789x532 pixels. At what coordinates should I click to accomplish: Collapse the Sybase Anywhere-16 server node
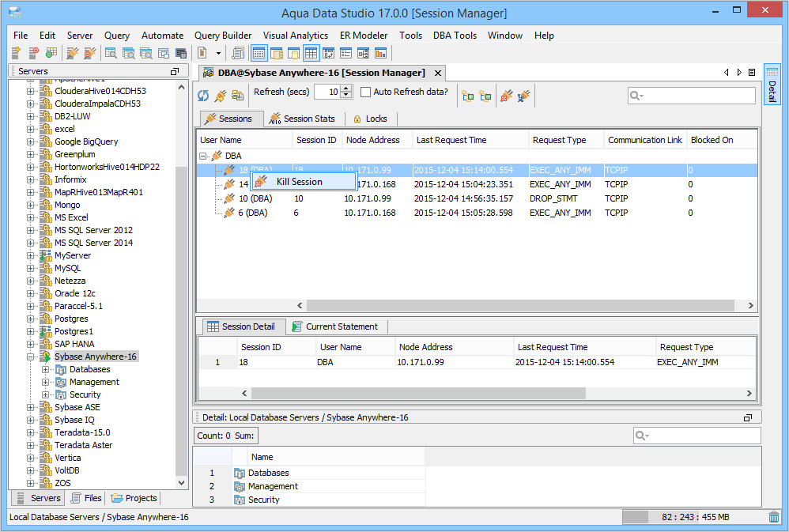[x=31, y=357]
